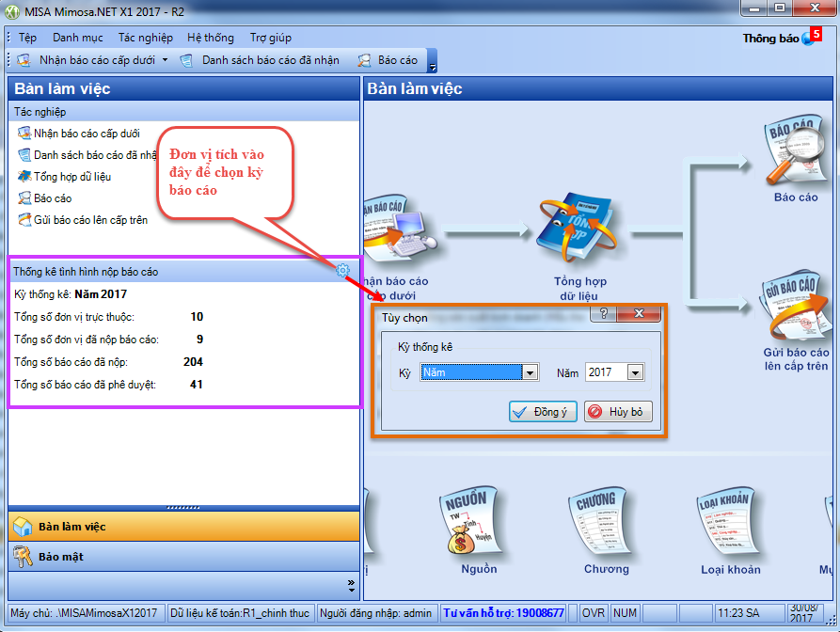Screen dimensions: 840x632
Task: Close the Tùy chọn dialog
Action: (x=639, y=314)
